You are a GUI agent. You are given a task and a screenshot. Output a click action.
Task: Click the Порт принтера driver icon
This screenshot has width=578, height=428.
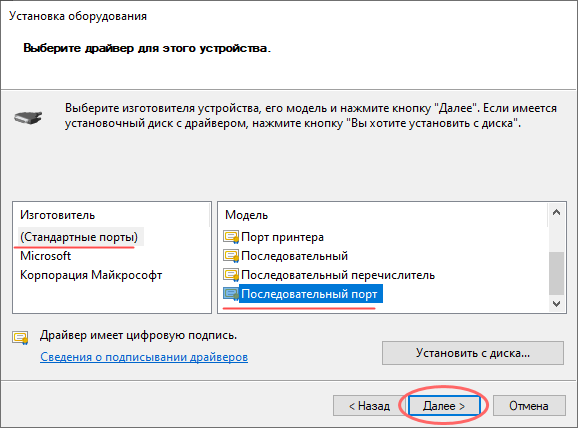click(231, 237)
